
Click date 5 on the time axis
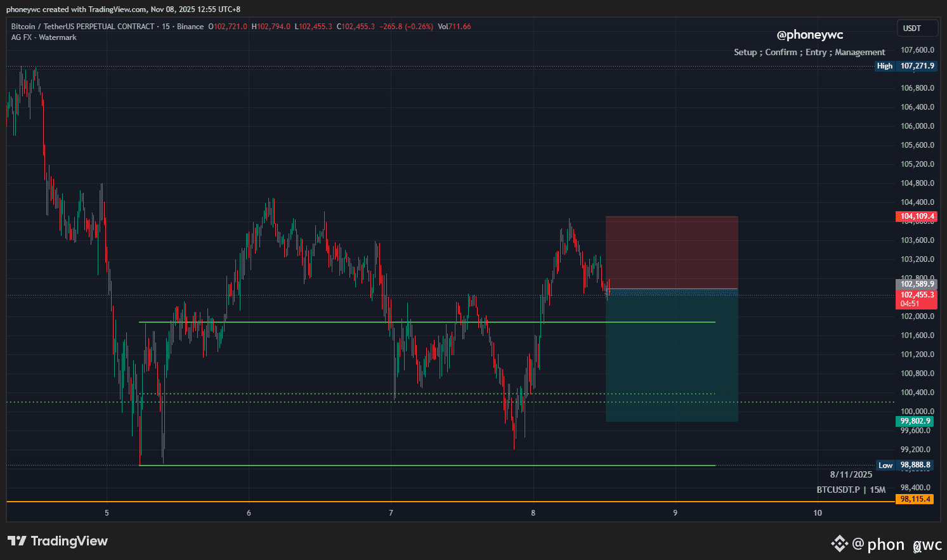pyautogui.click(x=107, y=513)
